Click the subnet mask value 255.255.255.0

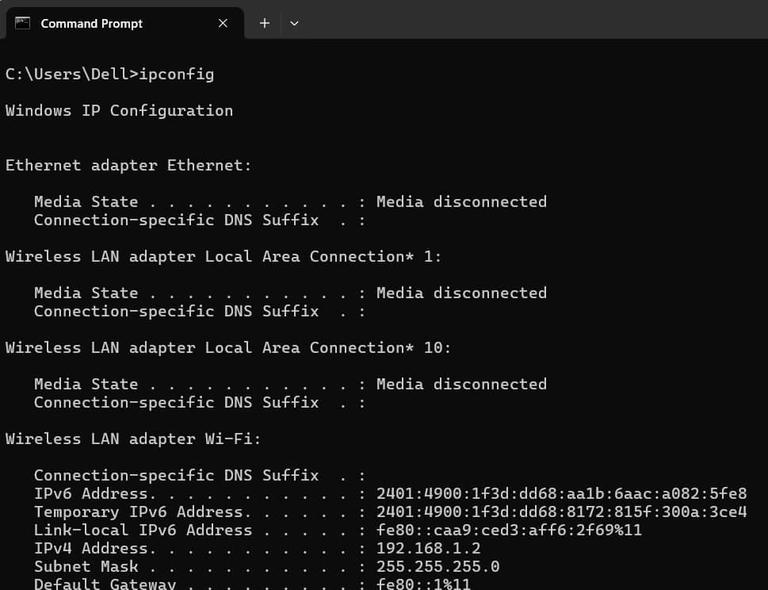click(437, 566)
